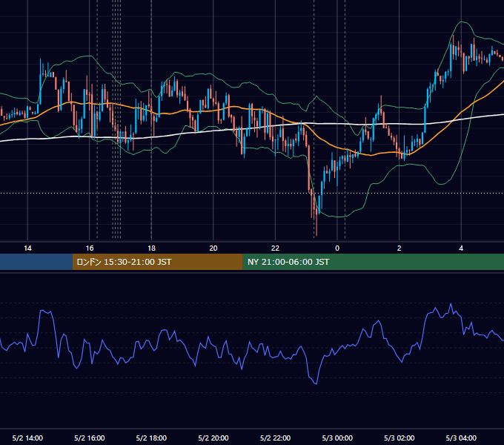Click the 5/2 16:00 time label

point(90,438)
